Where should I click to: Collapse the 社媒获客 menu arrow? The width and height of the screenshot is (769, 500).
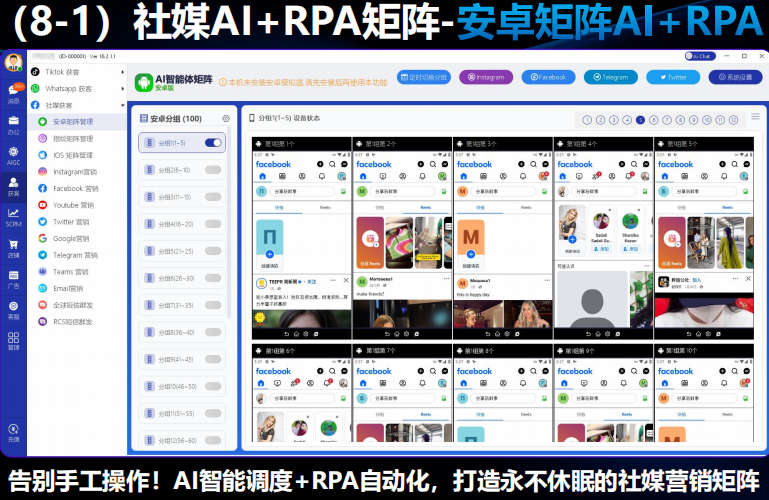coord(122,105)
